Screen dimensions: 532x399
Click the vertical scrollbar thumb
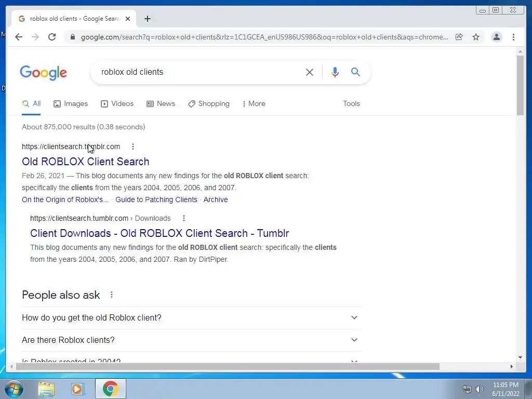point(520,85)
